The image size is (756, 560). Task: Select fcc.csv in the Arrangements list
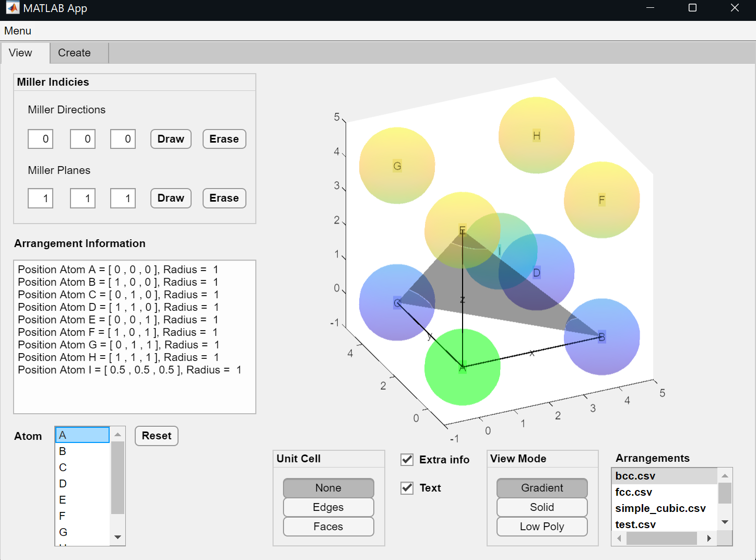633,492
